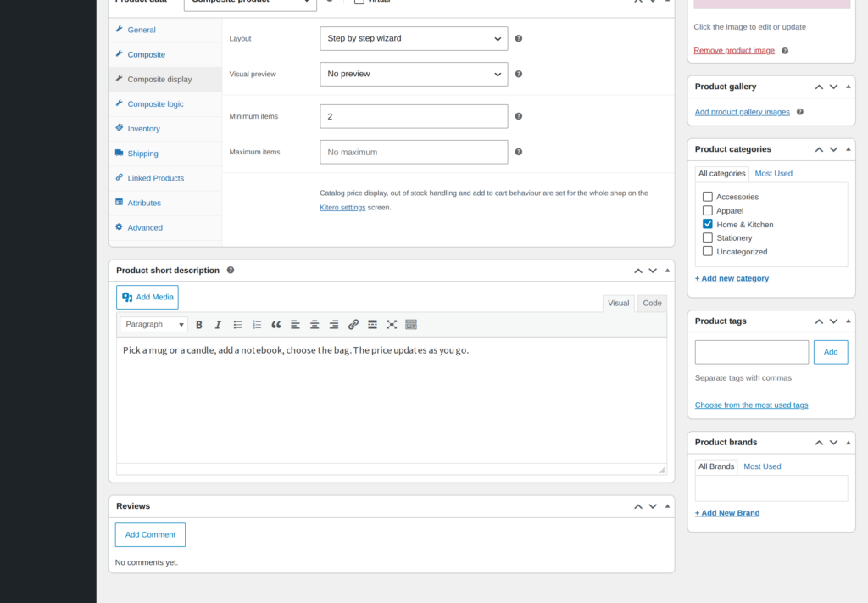Toggle fullscreen editor mode
This screenshot has width=868, height=603.
click(392, 325)
